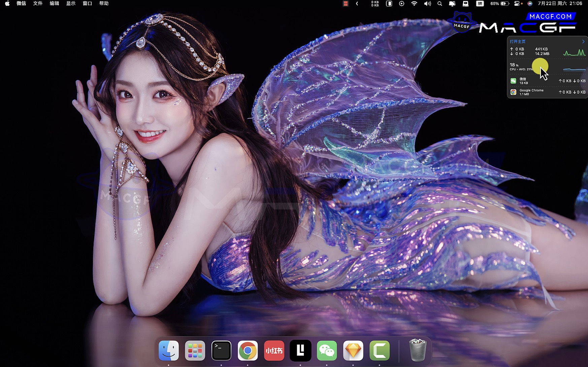Launch Terminal from the Dock

pyautogui.click(x=221, y=351)
